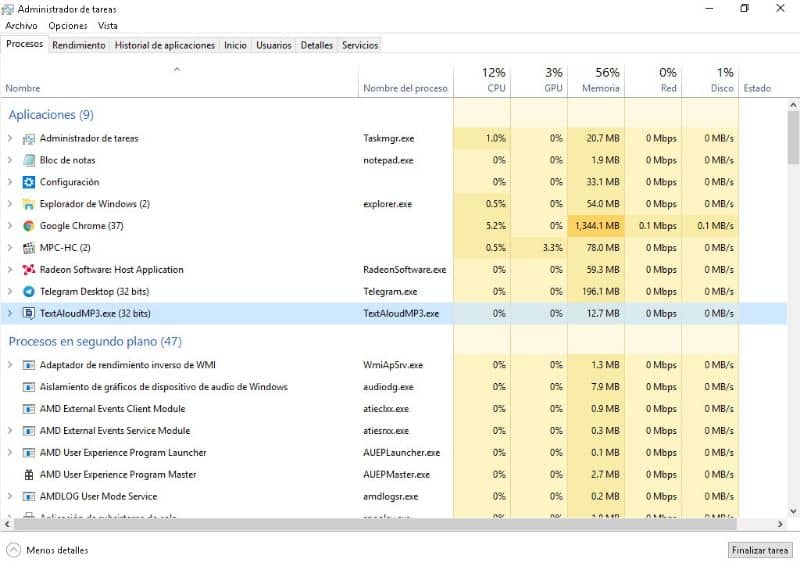
Task: Switch to the Rendimiento tab
Action: (x=79, y=45)
